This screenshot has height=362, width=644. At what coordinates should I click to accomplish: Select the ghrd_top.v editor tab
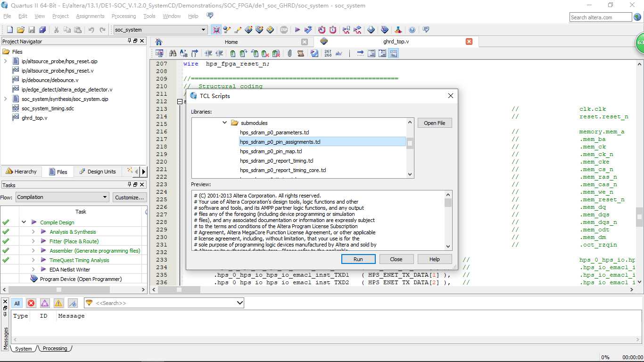(x=396, y=41)
